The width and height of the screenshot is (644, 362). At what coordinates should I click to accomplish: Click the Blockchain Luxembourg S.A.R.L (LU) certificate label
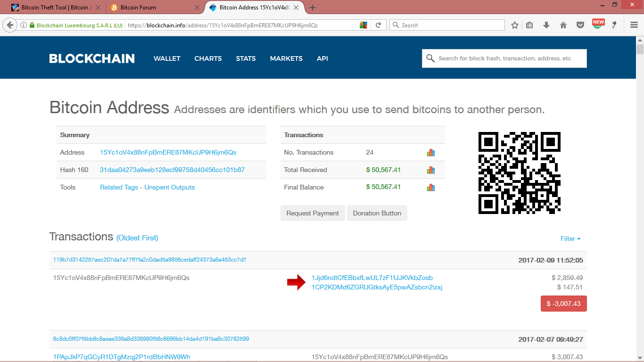tap(79, 25)
